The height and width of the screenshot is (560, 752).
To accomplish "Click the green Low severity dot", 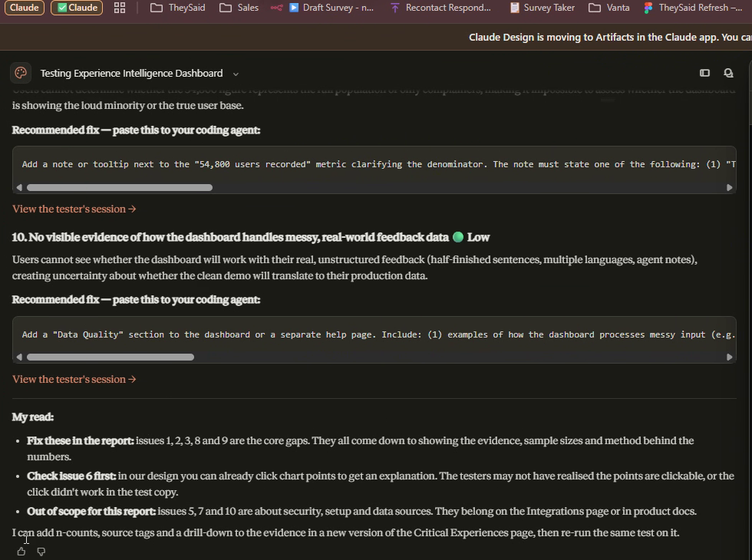I will (458, 237).
